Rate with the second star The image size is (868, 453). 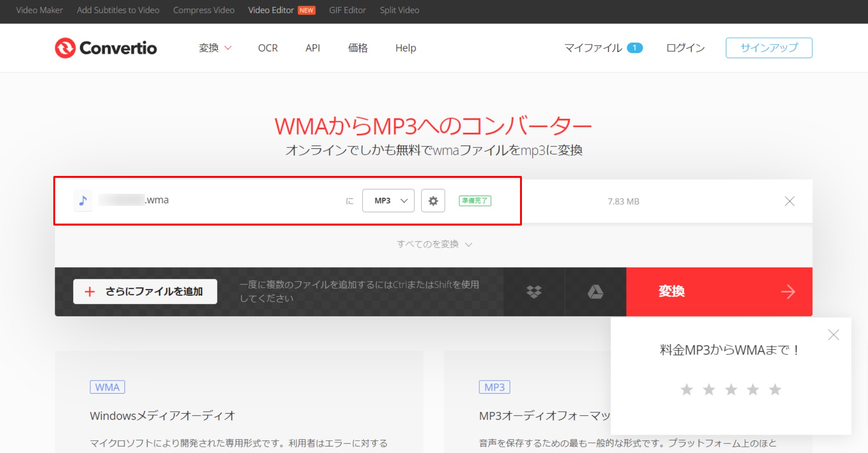pos(709,389)
